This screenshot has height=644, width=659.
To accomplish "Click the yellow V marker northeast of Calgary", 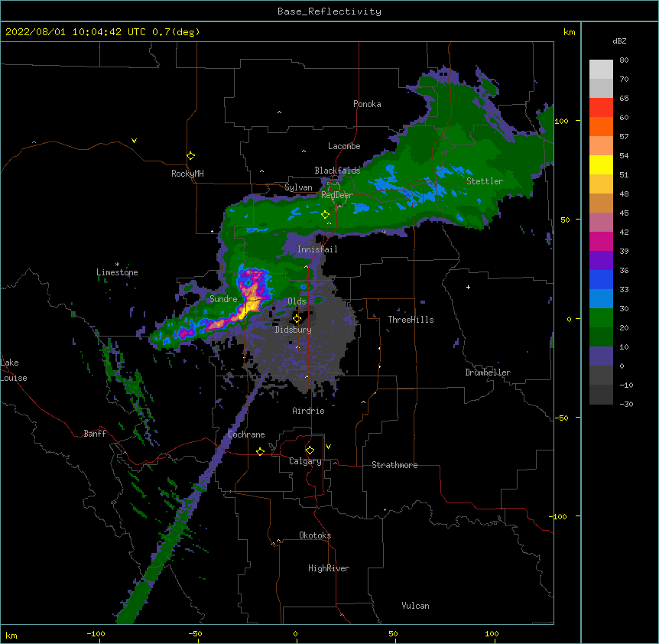I will 328,447.
